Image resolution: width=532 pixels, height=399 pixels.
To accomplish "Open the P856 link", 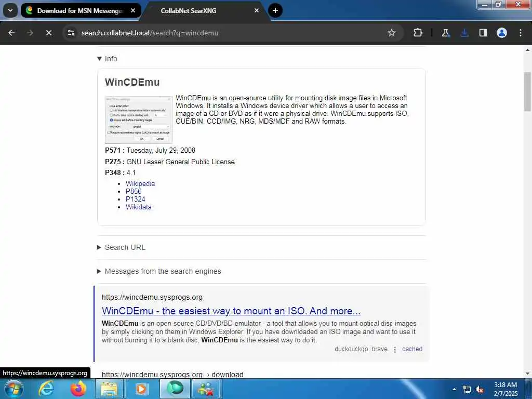I will [x=134, y=191].
